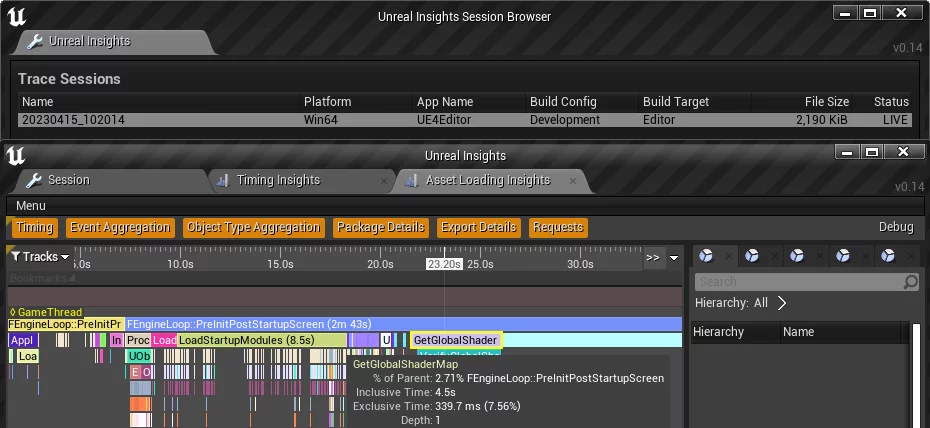
Task: Toggle the Object Type Aggregation panel
Action: click(253, 228)
